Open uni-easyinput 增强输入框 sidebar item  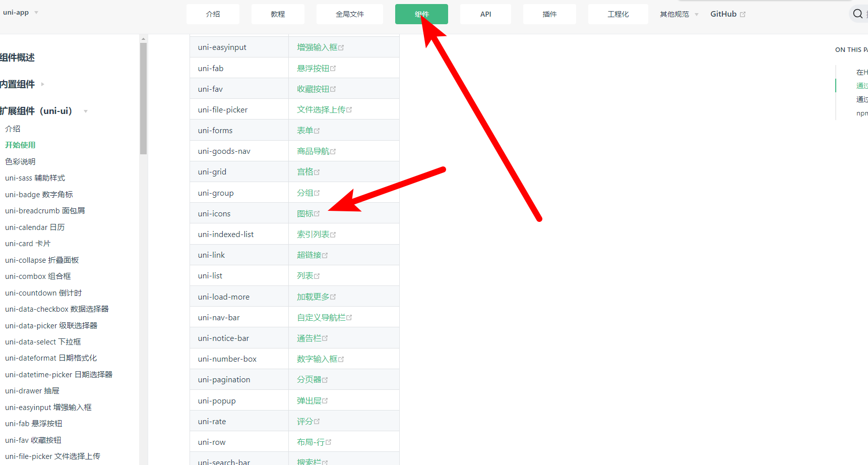coord(48,407)
